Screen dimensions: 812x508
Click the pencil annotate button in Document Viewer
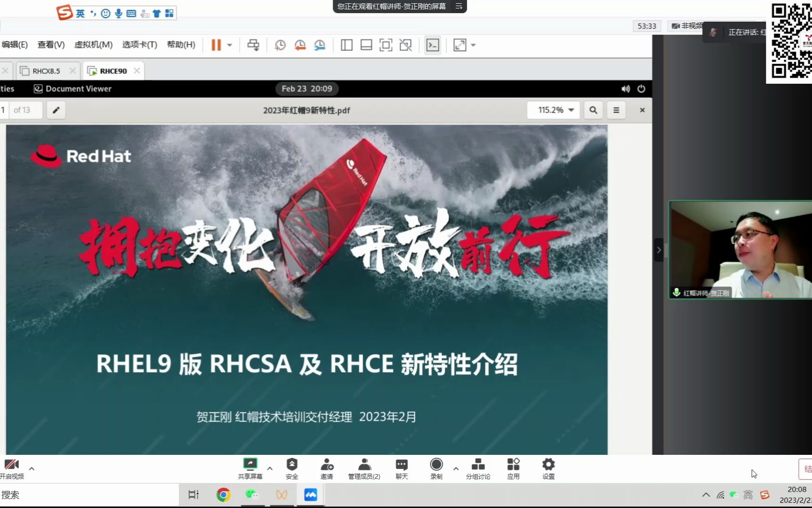[x=56, y=110]
